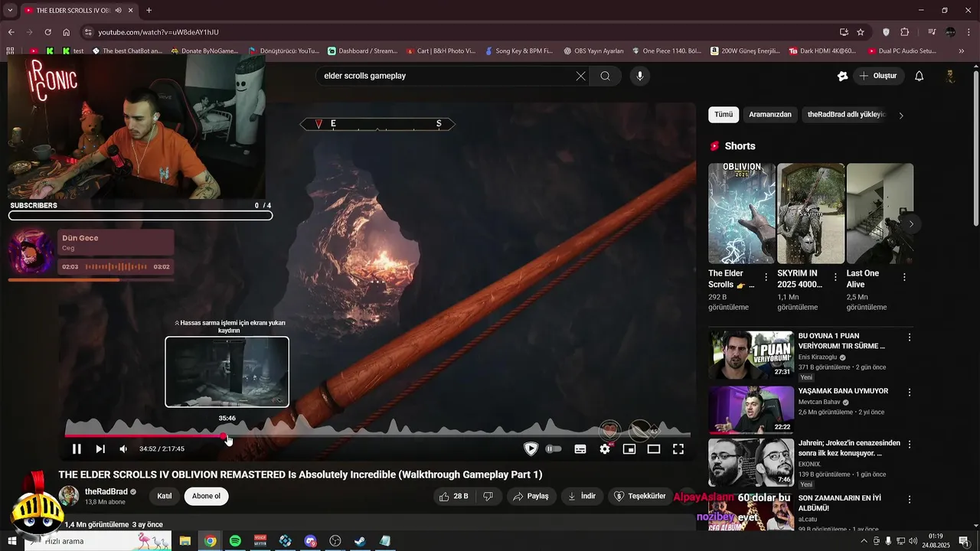The width and height of the screenshot is (980, 551).
Task: Select the Tümü filter chip
Action: (x=724, y=115)
